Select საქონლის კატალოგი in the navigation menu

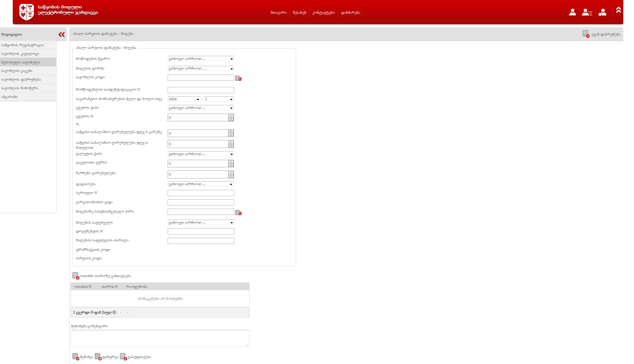20,54
